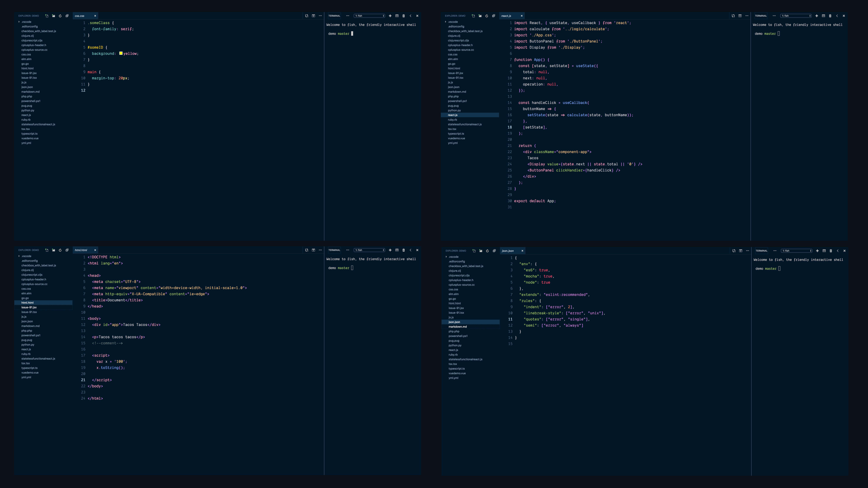
Task: Click line number 18 in react.js editor
Action: [510, 127]
